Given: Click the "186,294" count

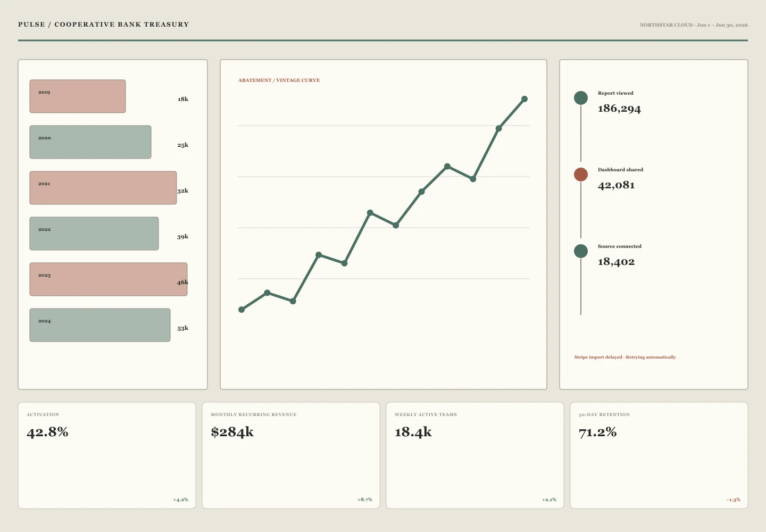Looking at the screenshot, I should point(619,109).
